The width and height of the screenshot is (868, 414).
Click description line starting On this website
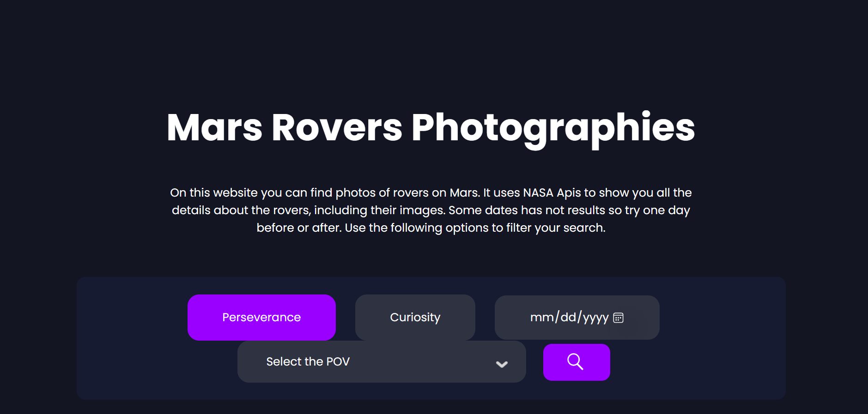[431, 193]
